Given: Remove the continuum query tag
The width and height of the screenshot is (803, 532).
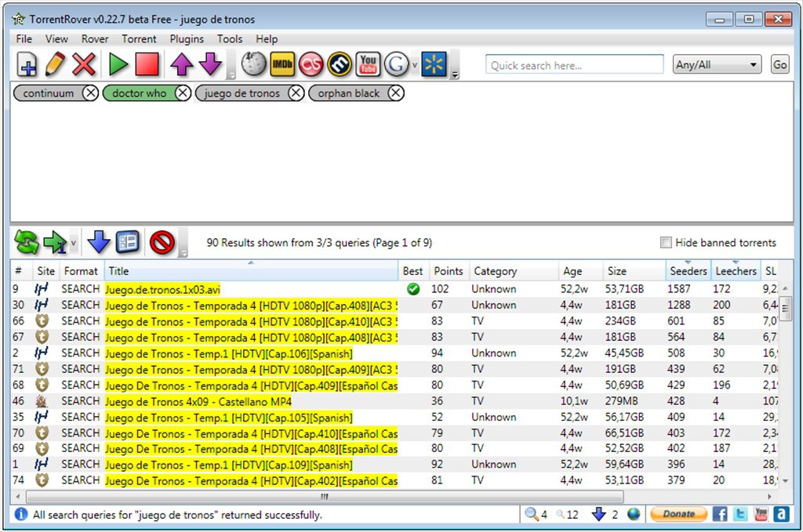Looking at the screenshot, I should click(90, 93).
